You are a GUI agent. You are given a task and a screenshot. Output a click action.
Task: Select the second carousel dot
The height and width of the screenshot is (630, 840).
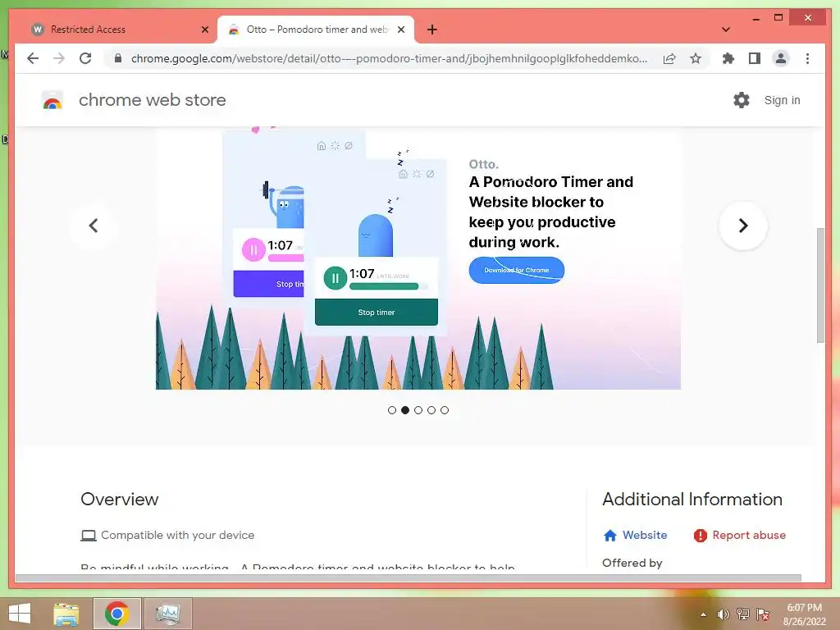tap(405, 410)
